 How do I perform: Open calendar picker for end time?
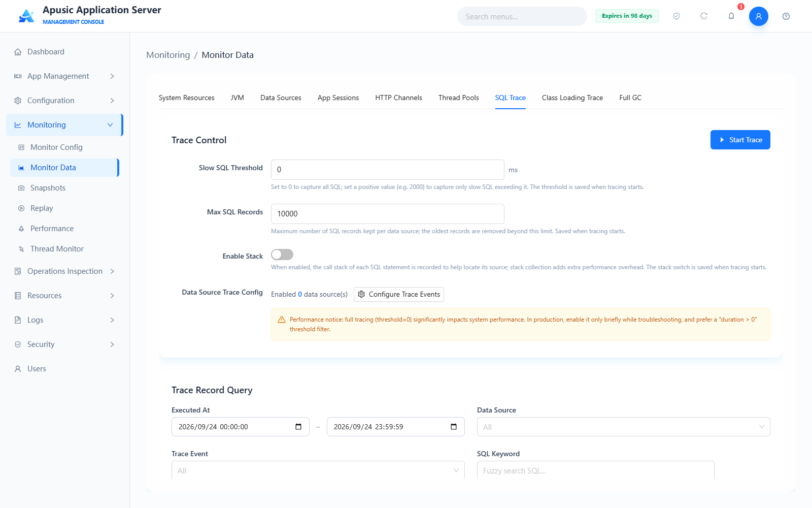coord(454,427)
